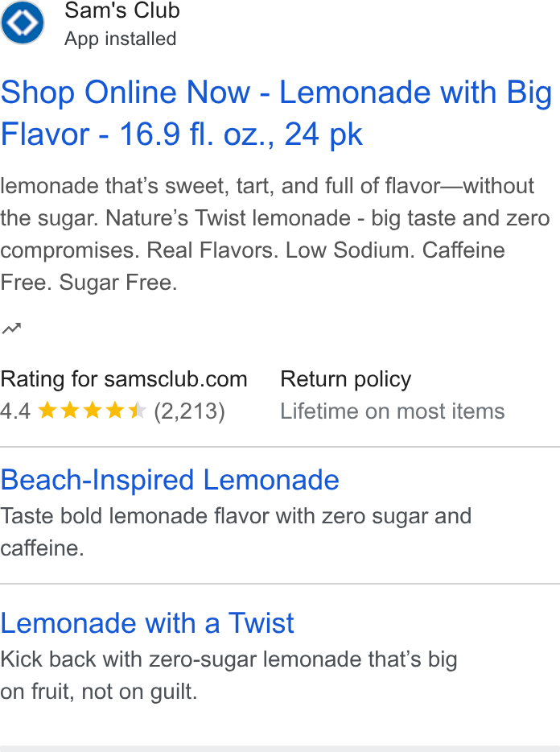Click the Kick back with zero-sugar description
Image resolution: width=560 pixels, height=752 pixels.
(229, 676)
